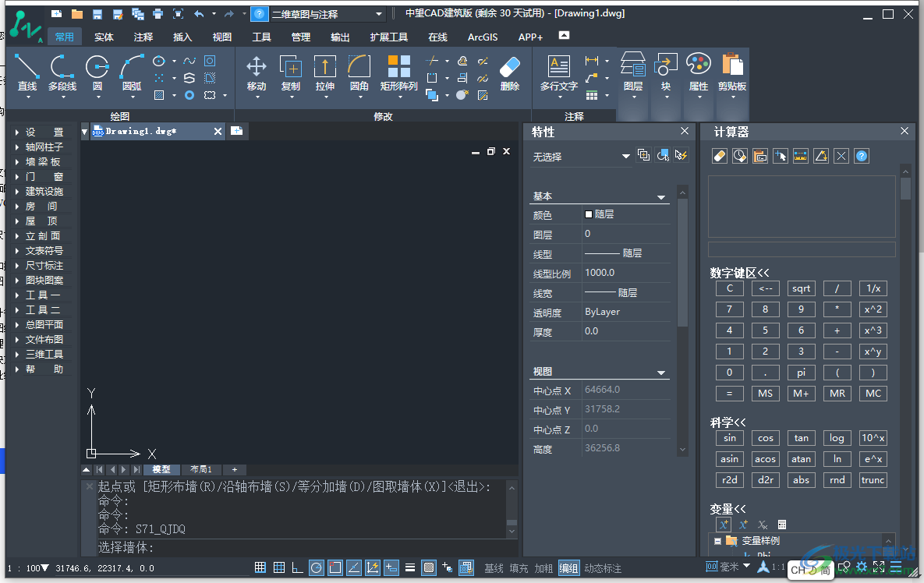Image resolution: width=924 pixels, height=583 pixels.
Task: Switch to the 注释 ribbon tab
Action: click(x=143, y=37)
